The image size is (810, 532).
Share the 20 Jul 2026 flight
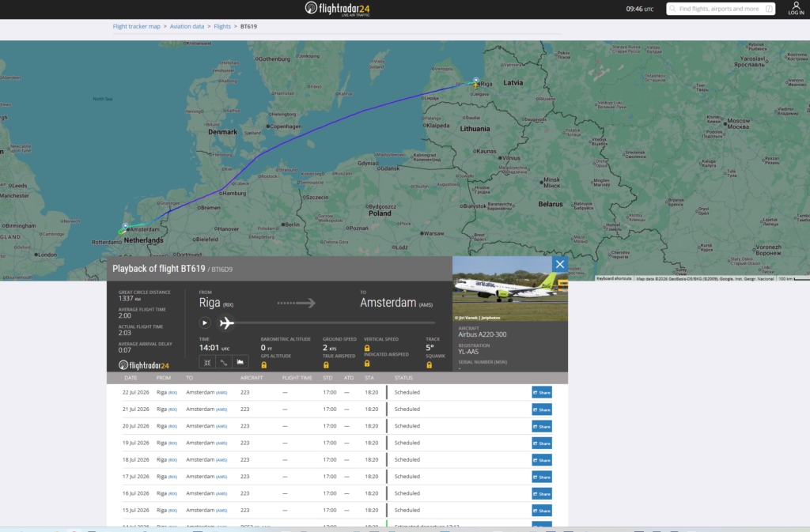[x=542, y=426]
